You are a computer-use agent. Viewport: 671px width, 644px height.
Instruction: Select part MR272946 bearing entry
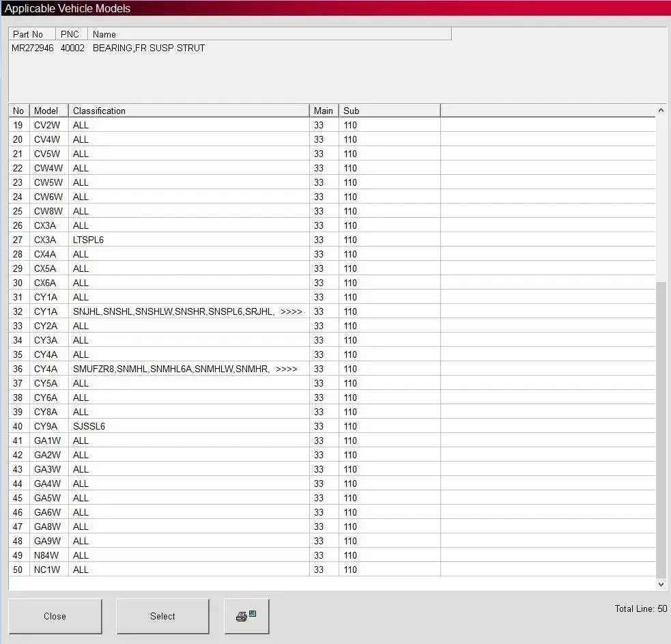[109, 48]
